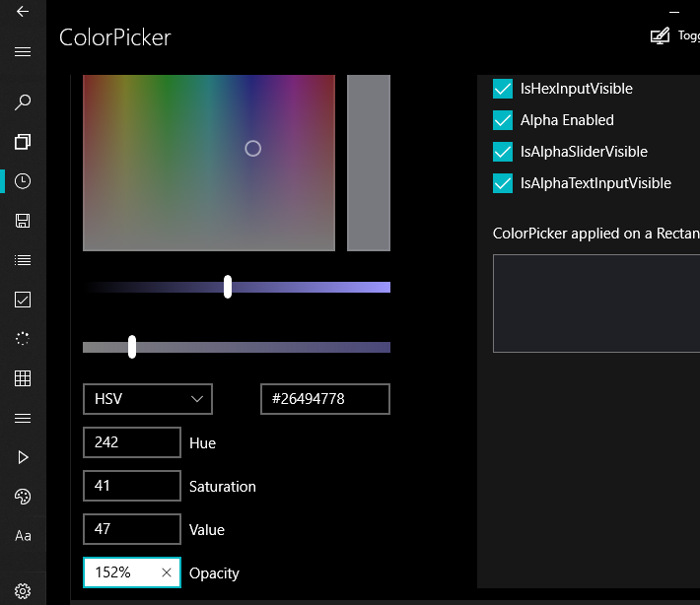Uncheck IsAlphaTextInputVisible option

(502, 183)
